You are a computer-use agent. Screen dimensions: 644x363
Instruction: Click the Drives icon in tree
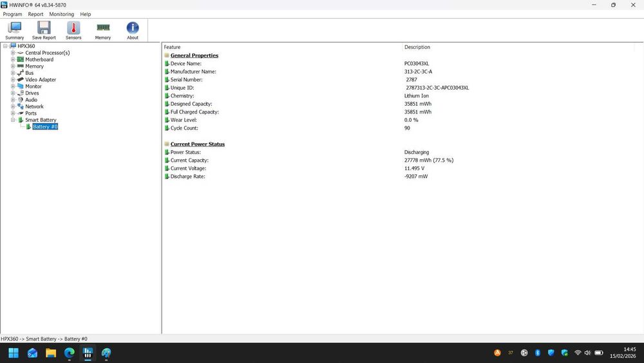point(20,93)
